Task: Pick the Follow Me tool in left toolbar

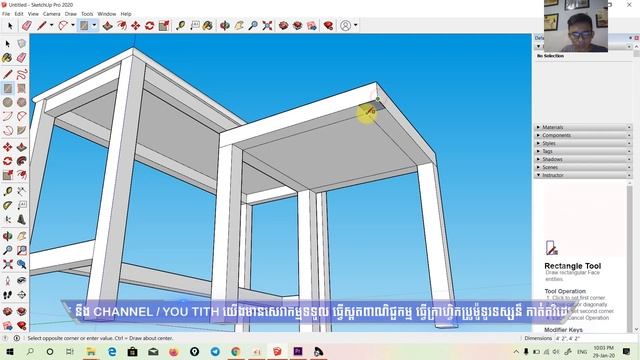Action: point(22,161)
